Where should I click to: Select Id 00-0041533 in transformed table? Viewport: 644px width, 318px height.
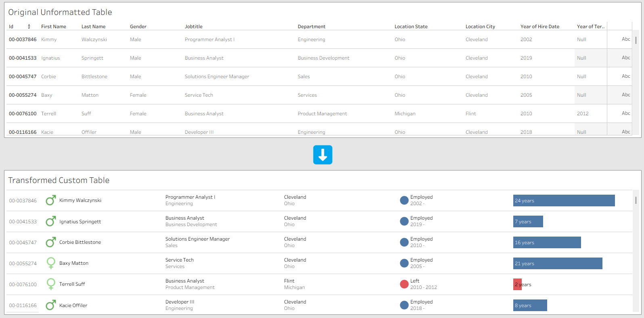23,222
